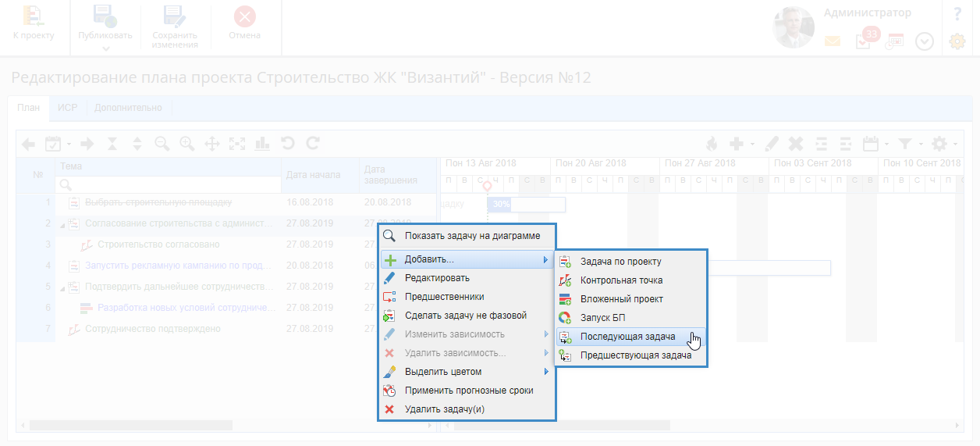Click the pencil edit icon in toolbar
Screen dimensions: 980x446
tap(771, 144)
